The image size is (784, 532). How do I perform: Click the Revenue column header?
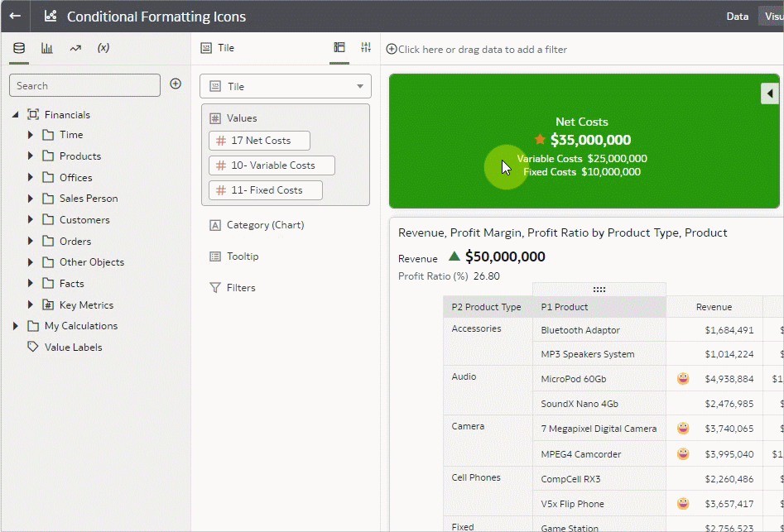click(714, 307)
